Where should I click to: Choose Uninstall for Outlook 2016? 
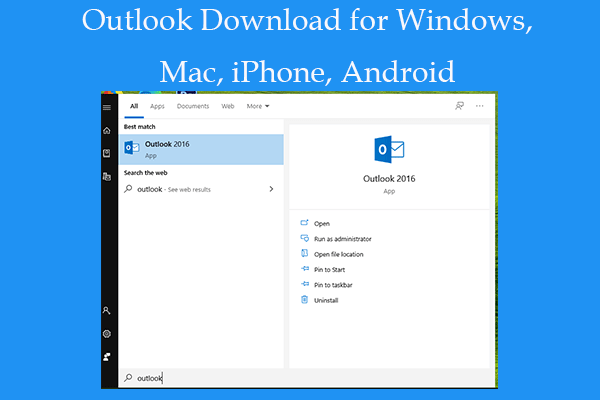(326, 300)
